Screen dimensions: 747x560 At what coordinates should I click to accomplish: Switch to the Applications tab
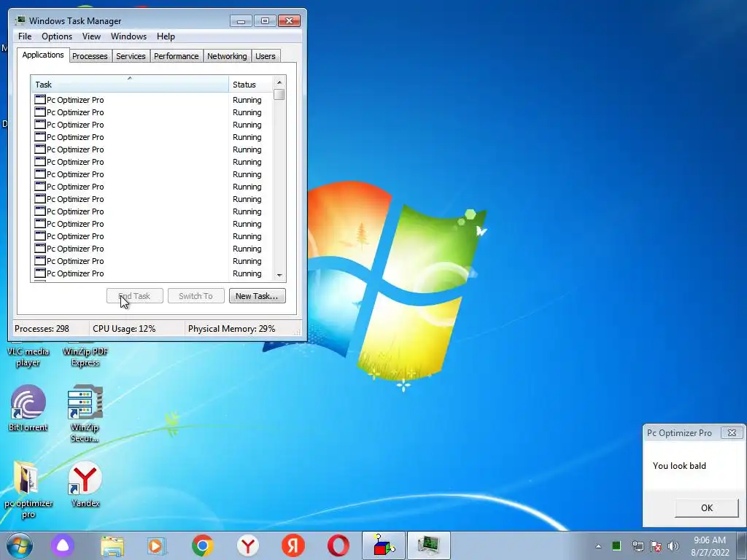tap(43, 55)
